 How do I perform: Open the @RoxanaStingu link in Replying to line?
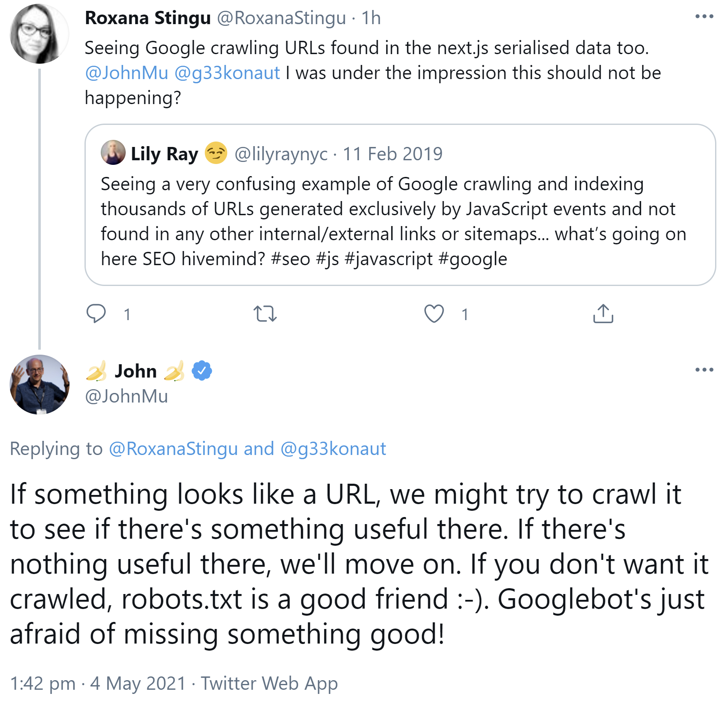coord(174,449)
